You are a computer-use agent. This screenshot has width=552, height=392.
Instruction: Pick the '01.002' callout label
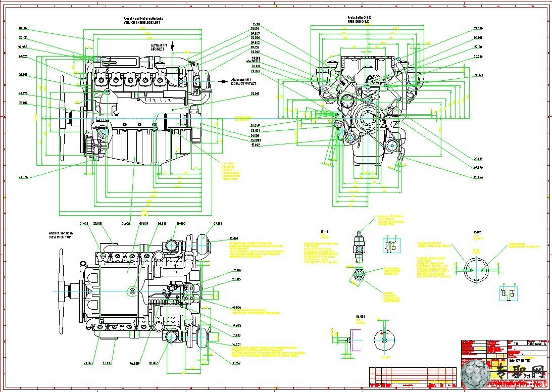coord(23,28)
